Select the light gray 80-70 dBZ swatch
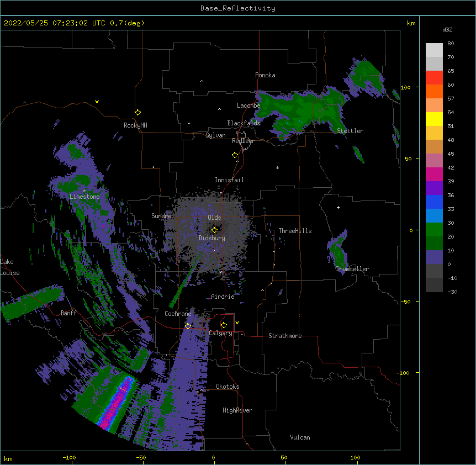The image size is (476, 465). click(x=434, y=50)
